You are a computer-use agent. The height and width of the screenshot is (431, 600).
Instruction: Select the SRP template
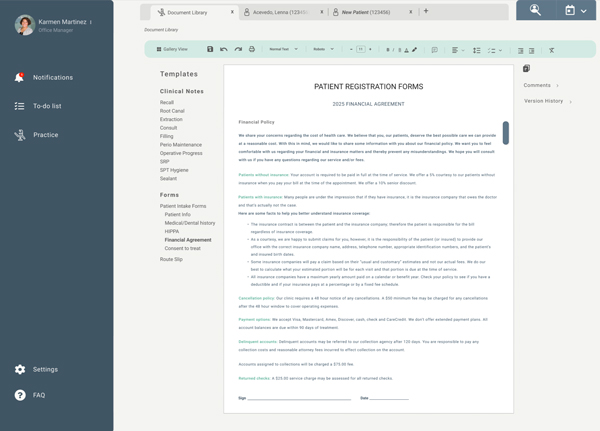pyautogui.click(x=165, y=162)
